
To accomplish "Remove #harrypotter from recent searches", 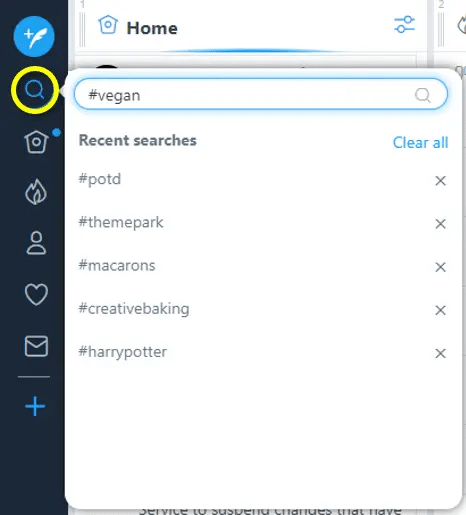I will coord(440,353).
